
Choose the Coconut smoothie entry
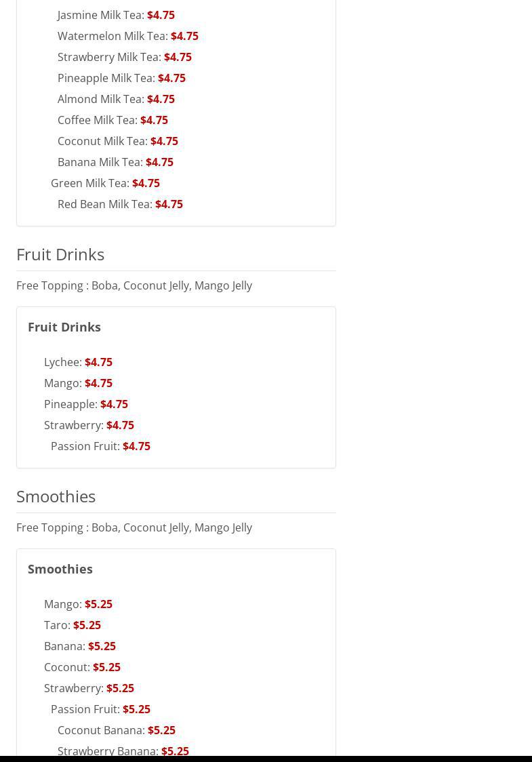point(66,667)
